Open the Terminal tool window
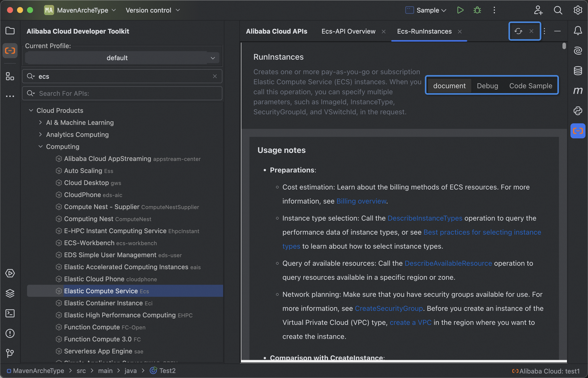 tap(10, 313)
